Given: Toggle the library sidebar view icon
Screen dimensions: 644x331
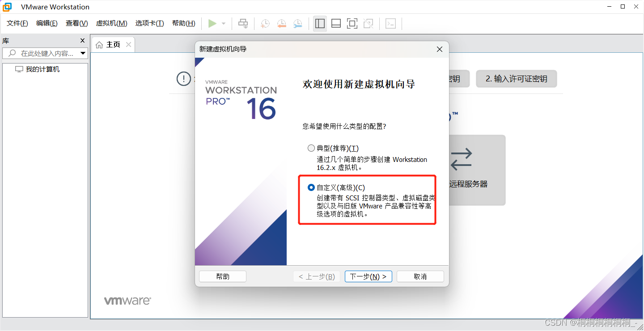Looking at the screenshot, I should click(320, 23).
